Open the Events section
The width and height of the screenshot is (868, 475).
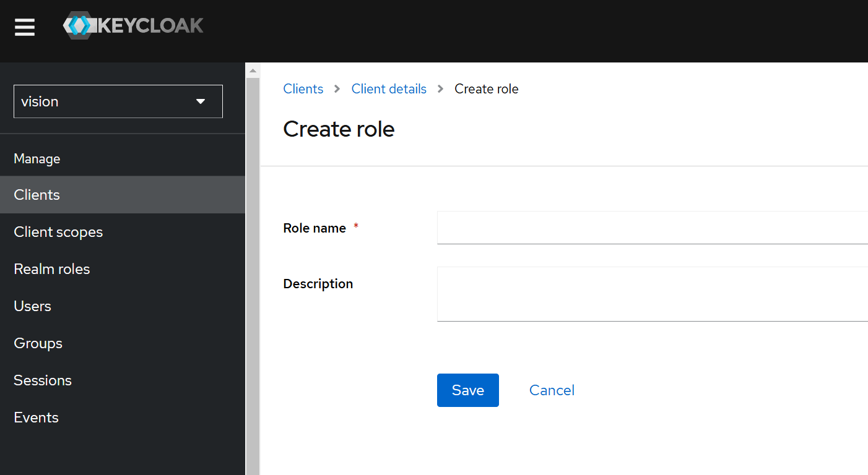(x=36, y=417)
